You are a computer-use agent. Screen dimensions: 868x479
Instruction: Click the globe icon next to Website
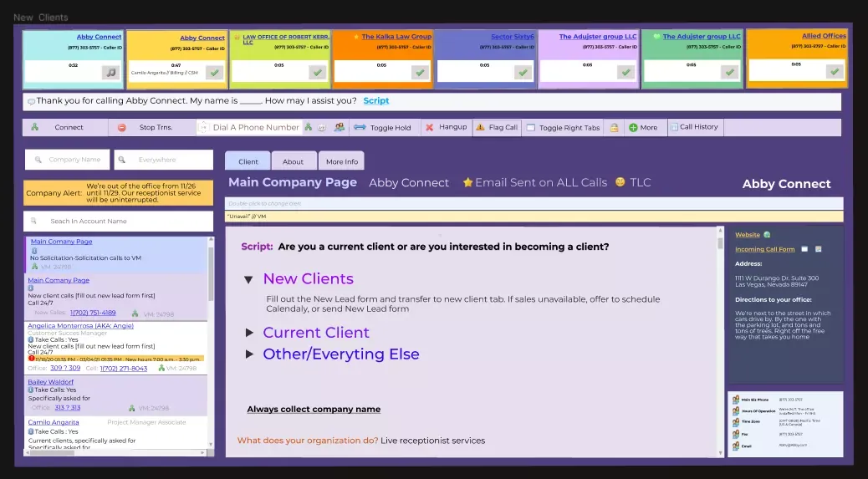click(767, 235)
